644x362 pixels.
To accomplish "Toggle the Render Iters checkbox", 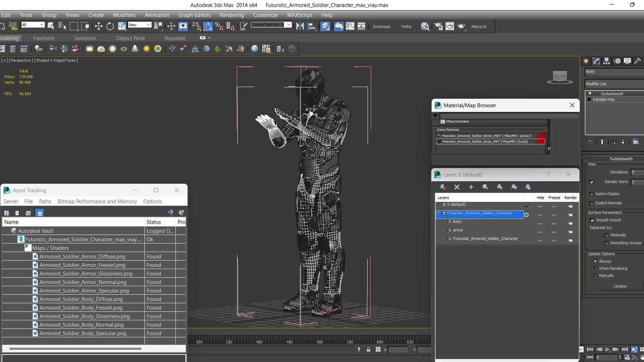I will click(591, 182).
